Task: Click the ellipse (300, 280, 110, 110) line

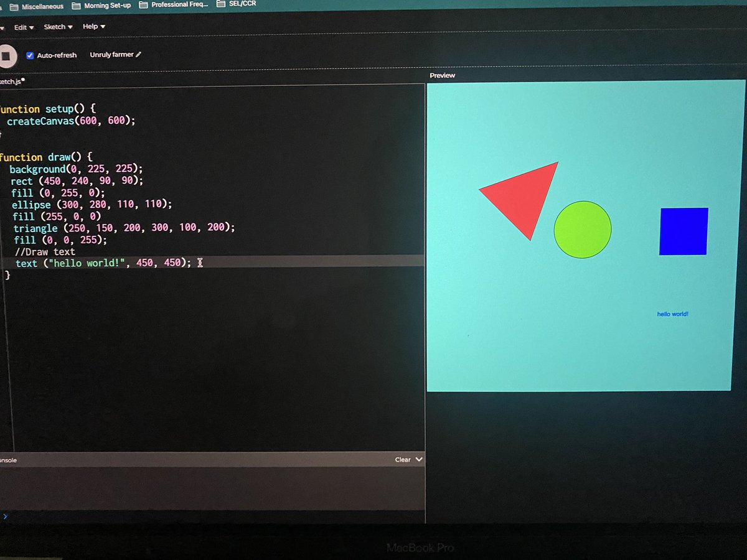Action: pos(92,204)
